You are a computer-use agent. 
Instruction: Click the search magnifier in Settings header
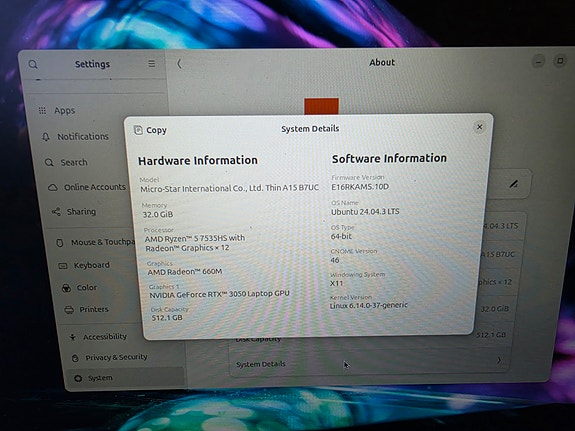click(33, 65)
